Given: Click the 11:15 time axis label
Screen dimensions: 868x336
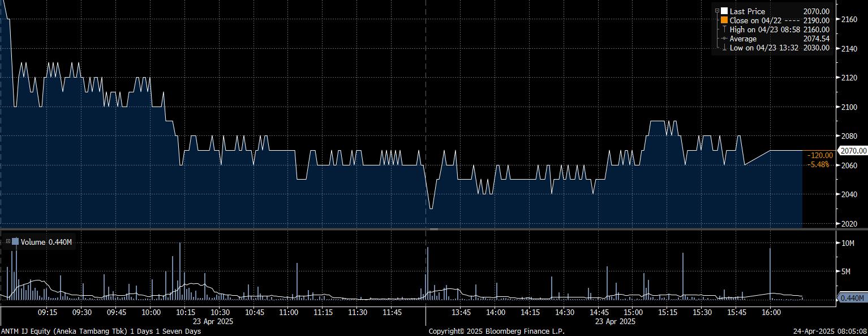Looking at the screenshot, I should pyautogui.click(x=323, y=313).
